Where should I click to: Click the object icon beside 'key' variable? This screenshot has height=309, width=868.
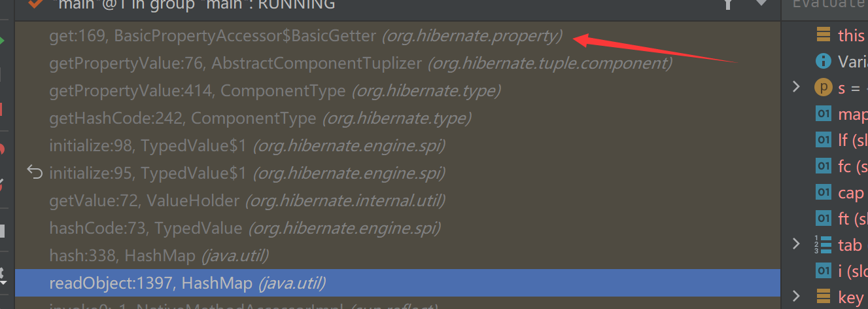pos(823,297)
